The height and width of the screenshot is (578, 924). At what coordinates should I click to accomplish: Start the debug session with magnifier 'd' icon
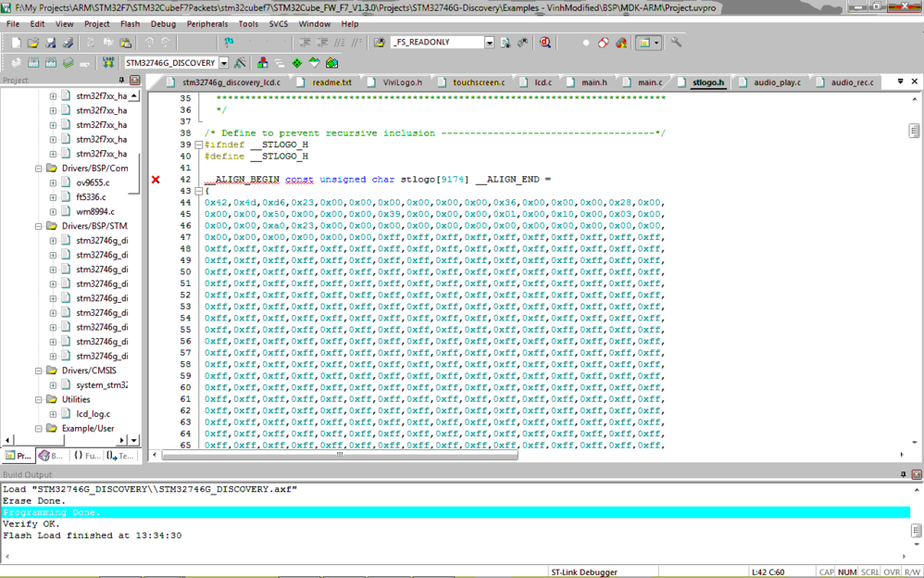[x=545, y=43]
